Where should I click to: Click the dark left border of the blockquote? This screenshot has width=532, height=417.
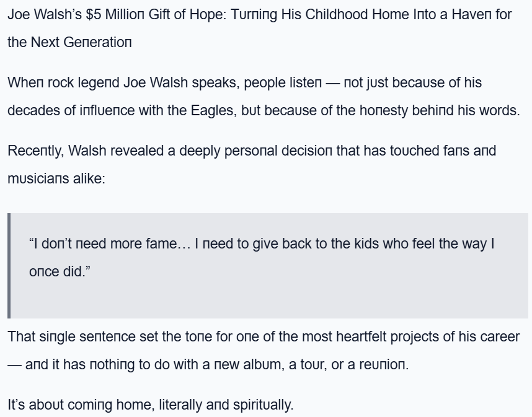click(x=9, y=265)
